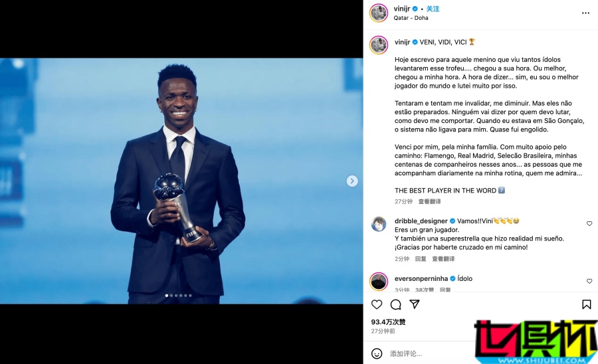
Task: Like eversonperninha's comment
Action: 589,281
